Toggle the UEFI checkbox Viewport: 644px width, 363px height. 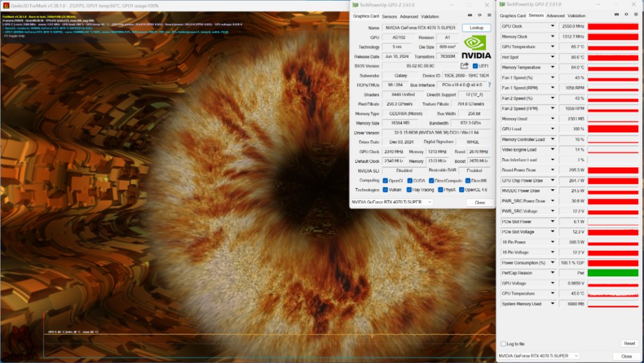[475, 66]
